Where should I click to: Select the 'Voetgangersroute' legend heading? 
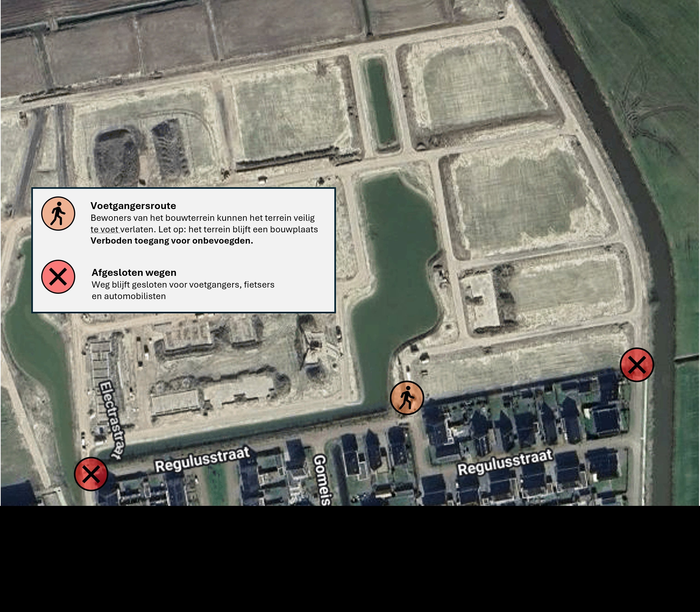[x=133, y=206]
